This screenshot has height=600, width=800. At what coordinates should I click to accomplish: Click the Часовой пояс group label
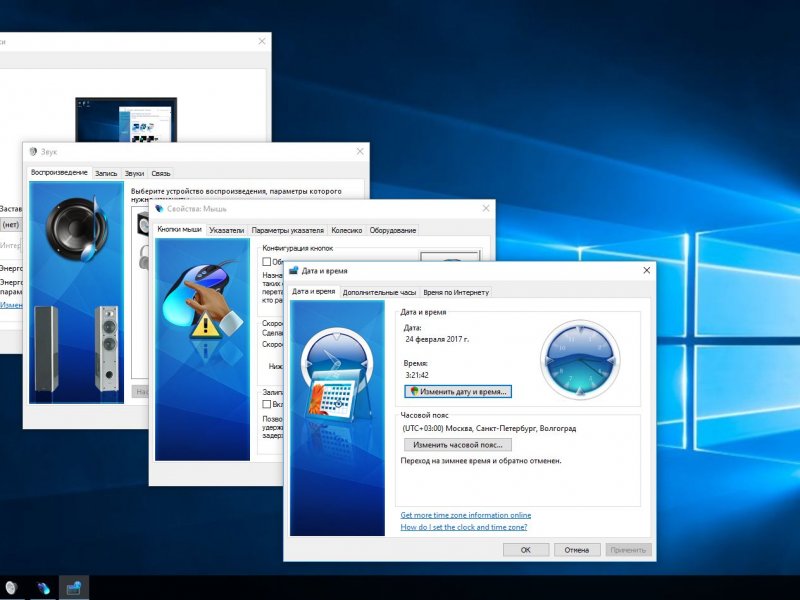click(x=424, y=415)
